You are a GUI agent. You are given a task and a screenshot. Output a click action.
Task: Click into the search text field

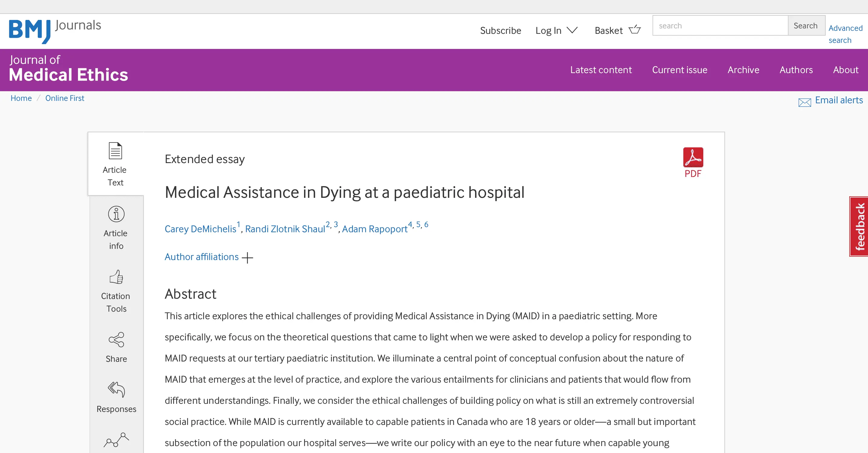[x=720, y=26]
